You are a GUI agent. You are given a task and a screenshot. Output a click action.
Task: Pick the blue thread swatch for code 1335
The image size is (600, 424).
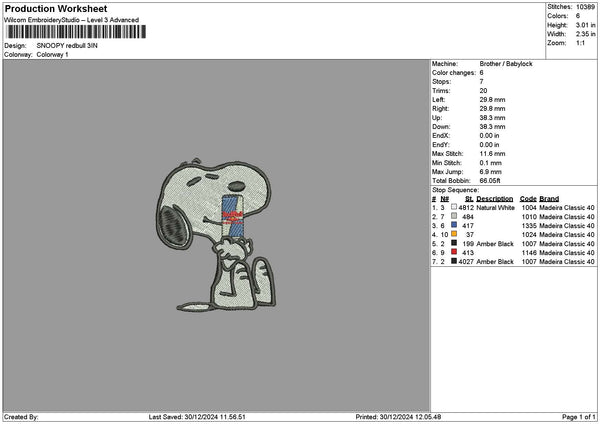point(454,225)
